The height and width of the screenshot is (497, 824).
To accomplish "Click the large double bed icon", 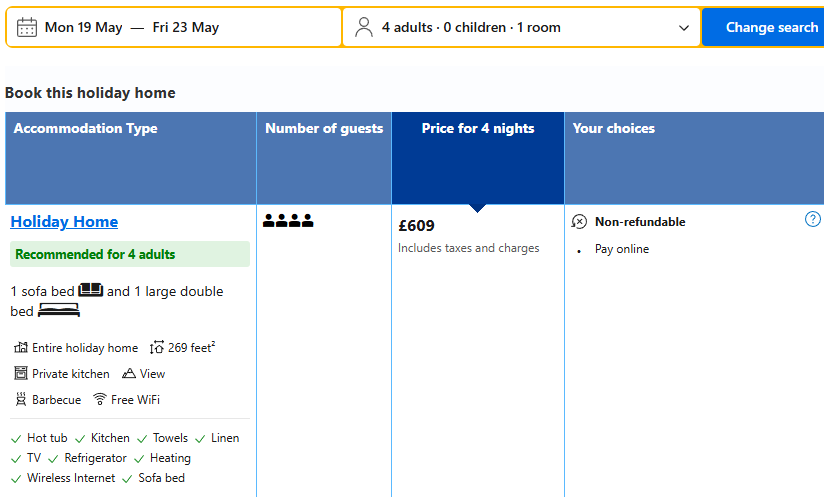I will tap(59, 311).
